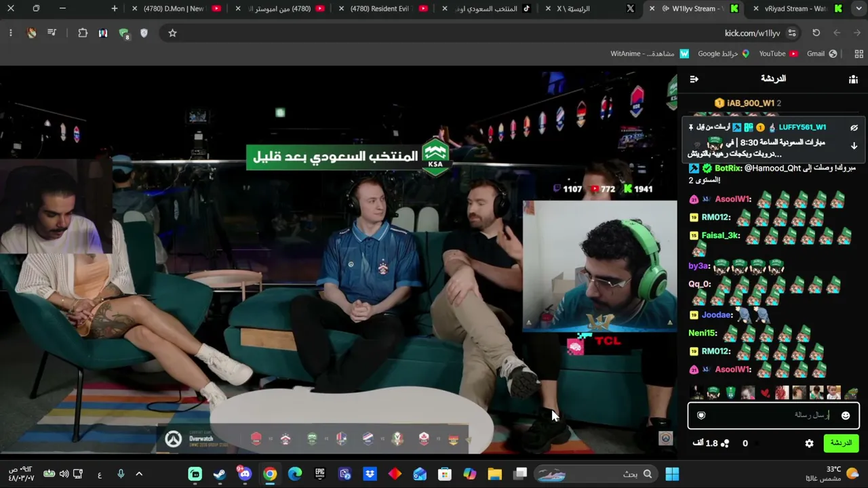Click the shield icon in the chat input
This screenshot has width=868, height=488.
click(x=701, y=415)
